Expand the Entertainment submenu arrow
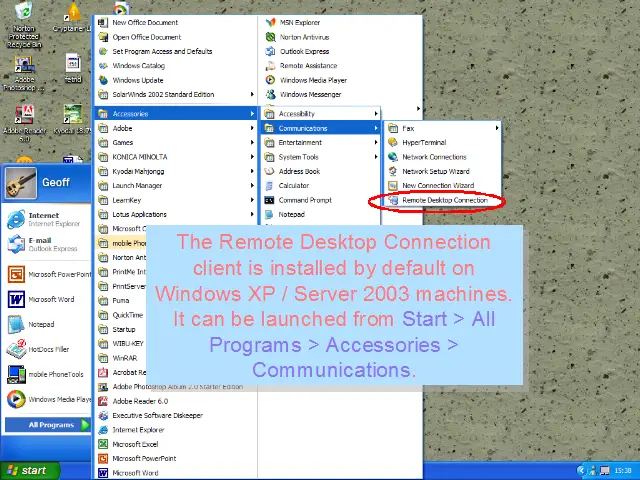The height and width of the screenshot is (480, 640). point(376,142)
